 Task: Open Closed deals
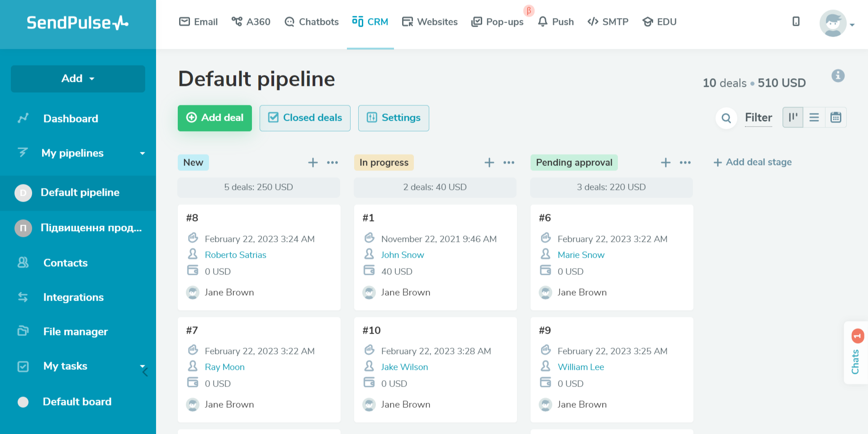pos(305,118)
